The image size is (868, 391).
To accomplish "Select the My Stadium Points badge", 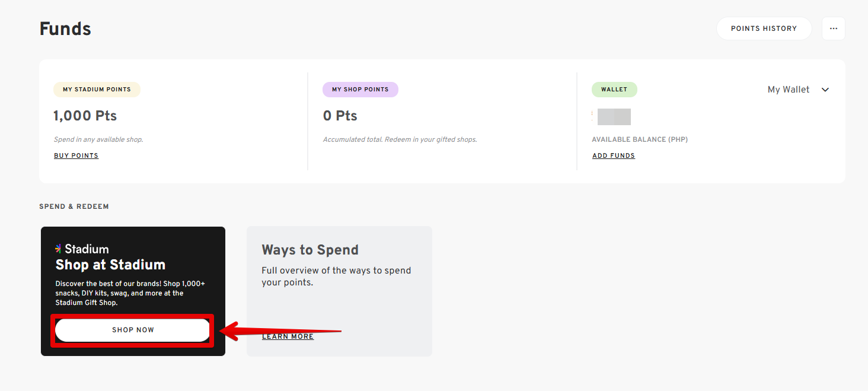I will click(x=97, y=90).
